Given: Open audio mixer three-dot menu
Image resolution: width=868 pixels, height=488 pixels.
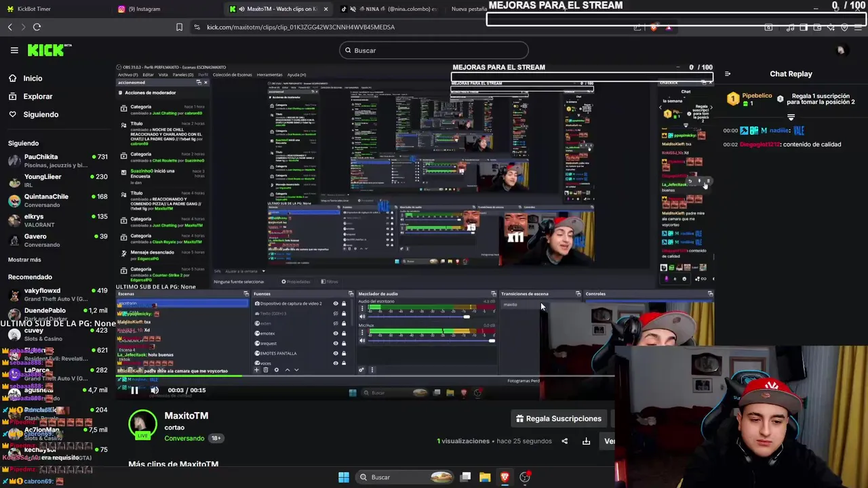Looking at the screenshot, I should tap(372, 370).
